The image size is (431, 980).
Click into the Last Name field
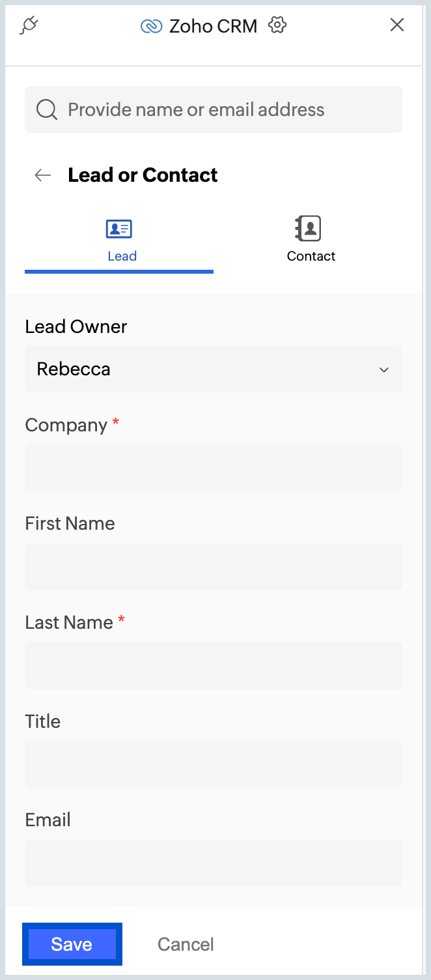[214, 665]
